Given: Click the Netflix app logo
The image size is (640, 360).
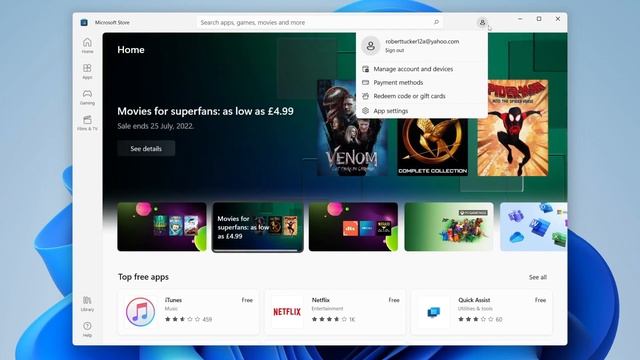Looking at the screenshot, I should click(x=287, y=312).
